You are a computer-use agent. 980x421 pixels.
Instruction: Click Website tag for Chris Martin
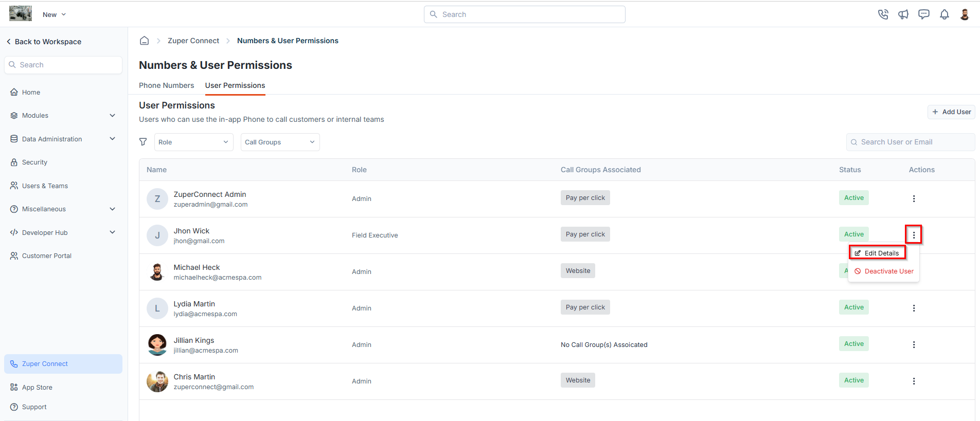coord(578,380)
